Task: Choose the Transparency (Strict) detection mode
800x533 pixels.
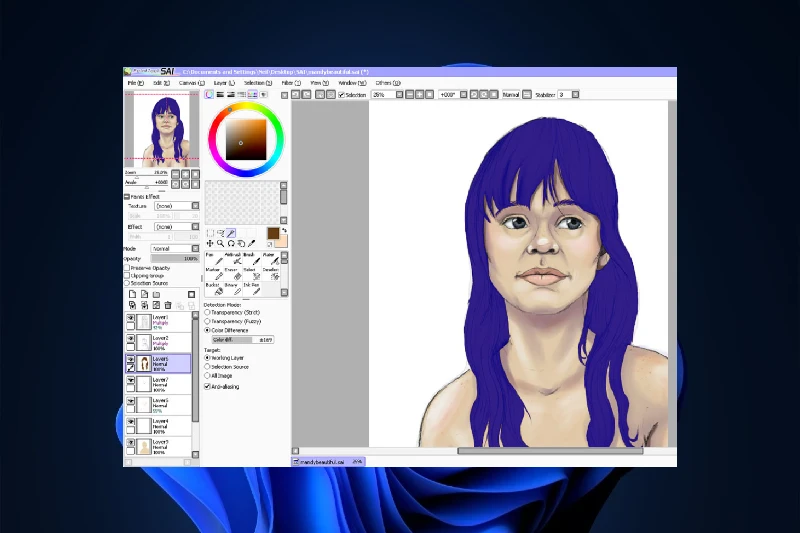Action: point(207,312)
